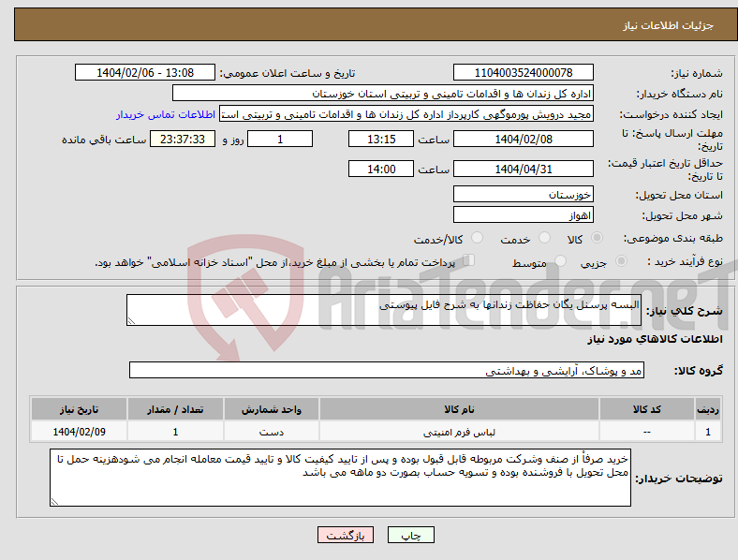Click the validity time field 14:00
Viewport: 738px width, 560px height.
pyautogui.click(x=381, y=169)
